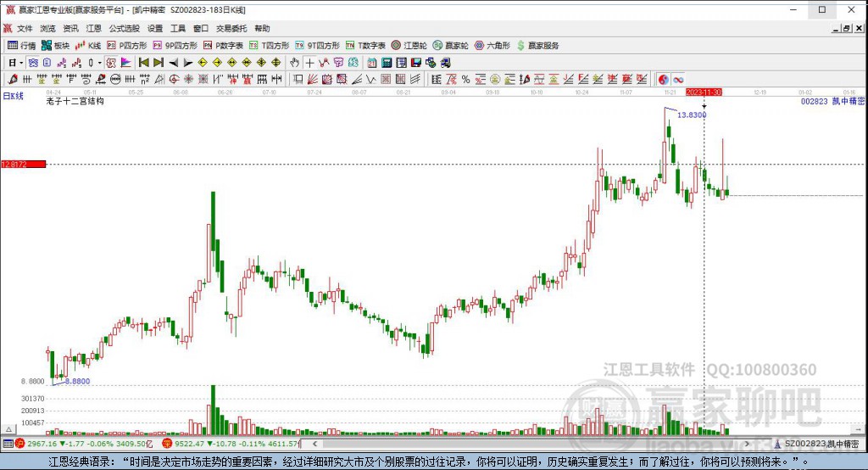The image size is (868, 470).
Task: Click horizontal scrollbar left arrow
Action: 314,444
